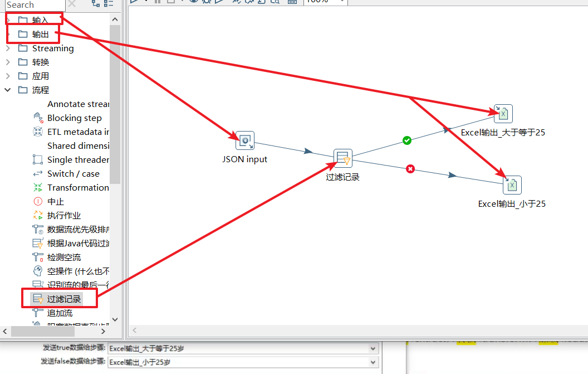The image size is (588, 374).
Task: Click the 过滤记录 label under the canvas step
Action: (343, 177)
